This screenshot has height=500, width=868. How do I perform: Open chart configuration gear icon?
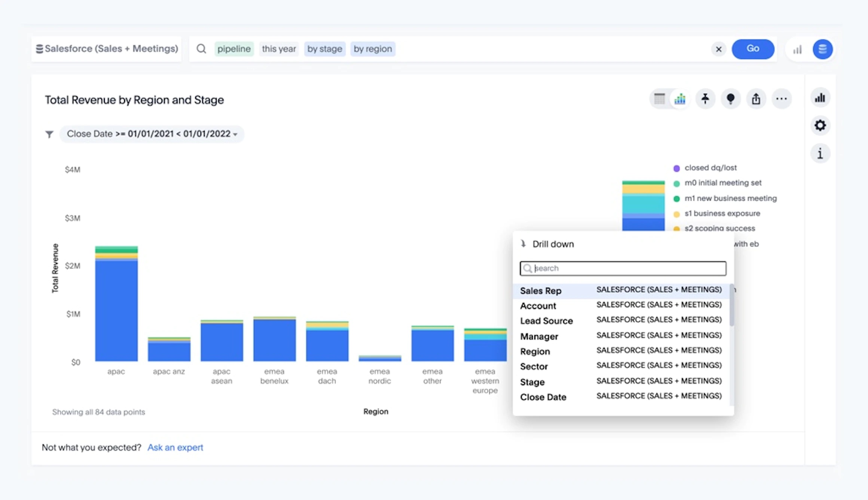(x=820, y=125)
